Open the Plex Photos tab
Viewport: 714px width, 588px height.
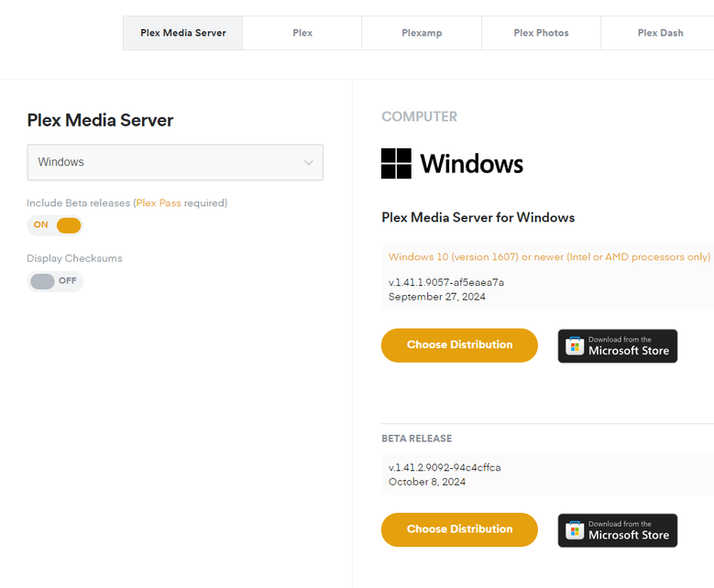click(x=541, y=33)
